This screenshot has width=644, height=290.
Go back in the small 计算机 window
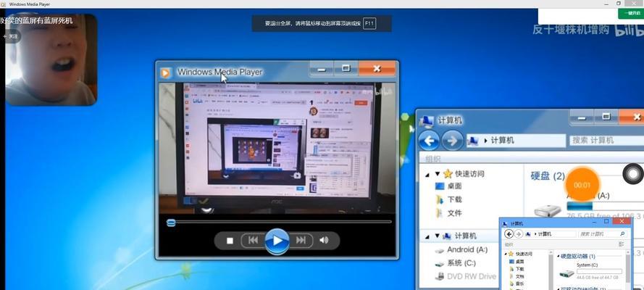[x=509, y=233]
